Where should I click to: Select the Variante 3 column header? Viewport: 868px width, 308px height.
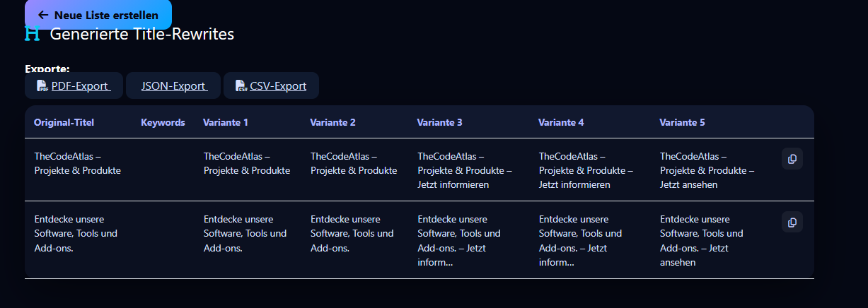point(439,122)
